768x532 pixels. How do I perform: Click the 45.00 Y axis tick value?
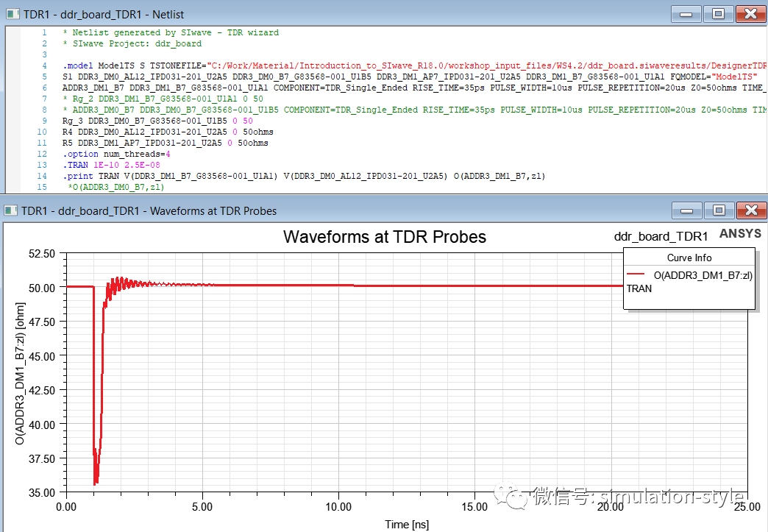point(42,357)
